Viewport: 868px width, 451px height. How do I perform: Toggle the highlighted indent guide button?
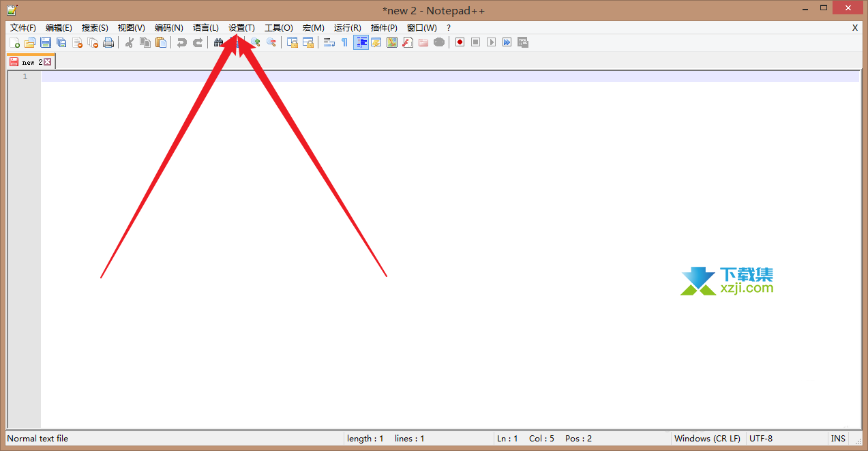point(361,42)
